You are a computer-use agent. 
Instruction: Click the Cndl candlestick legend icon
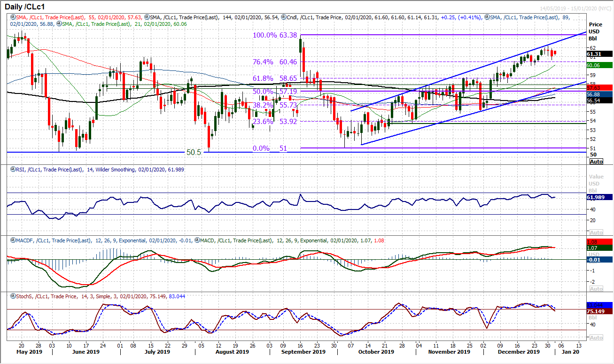tap(283, 17)
